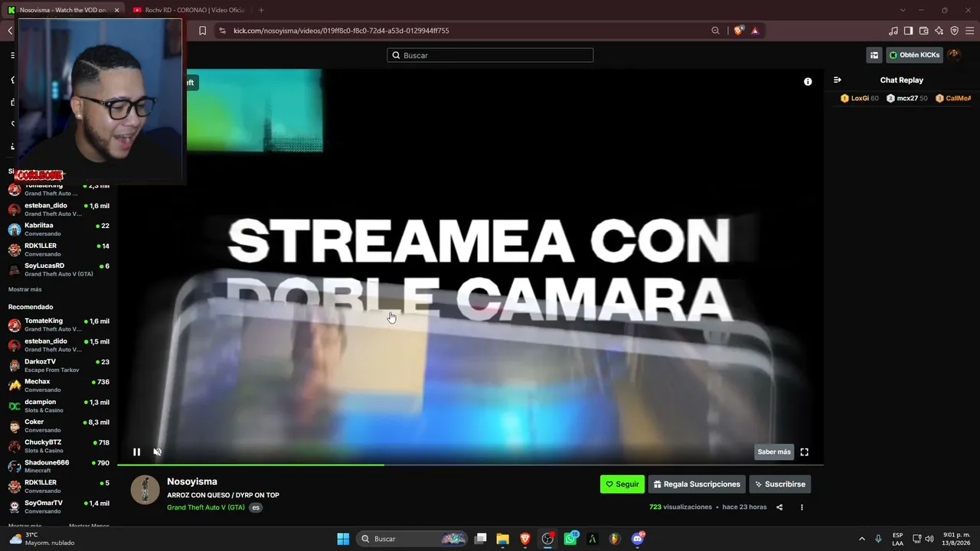980x551 pixels.
Task: Open the Leo AI sparkle icon
Action: tap(939, 31)
